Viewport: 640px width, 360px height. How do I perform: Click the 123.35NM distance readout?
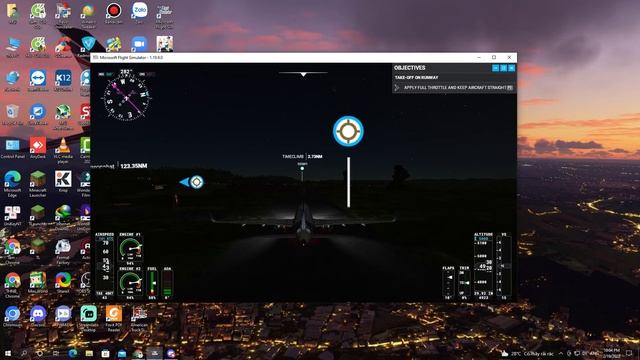point(133,166)
